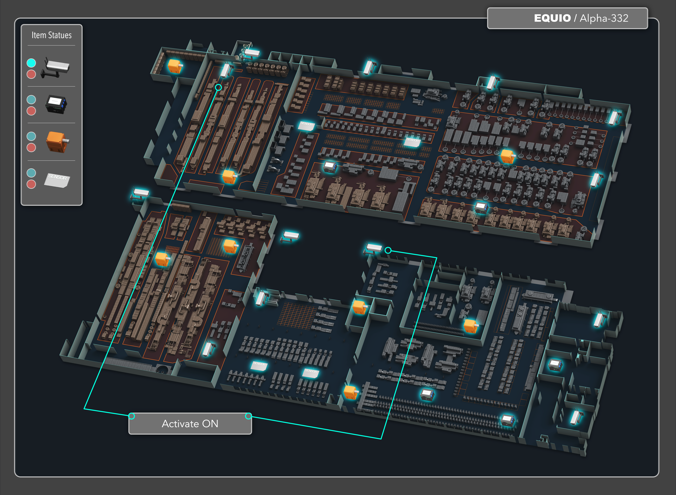Select the bottom-most orange motor on the map

pos(351,392)
